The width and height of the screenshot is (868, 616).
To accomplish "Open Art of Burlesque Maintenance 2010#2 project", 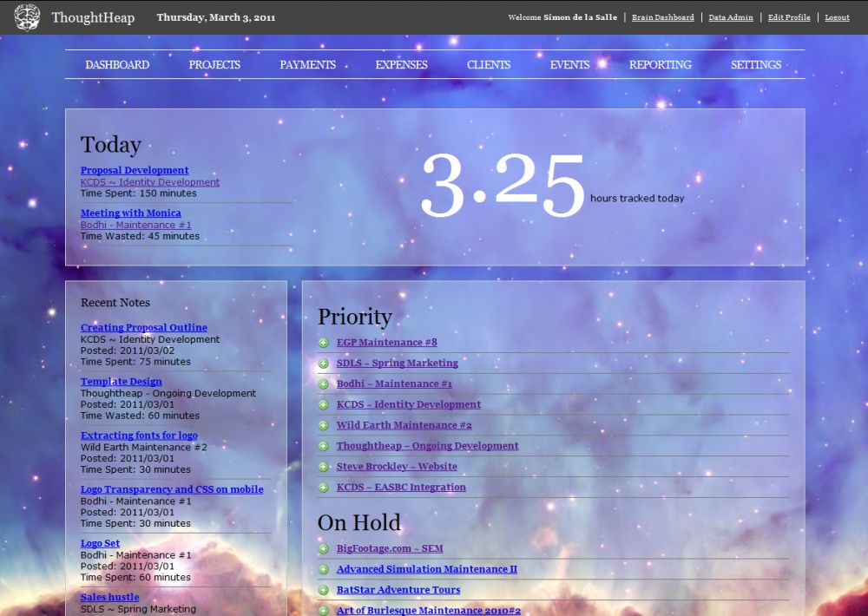I will click(429, 611).
